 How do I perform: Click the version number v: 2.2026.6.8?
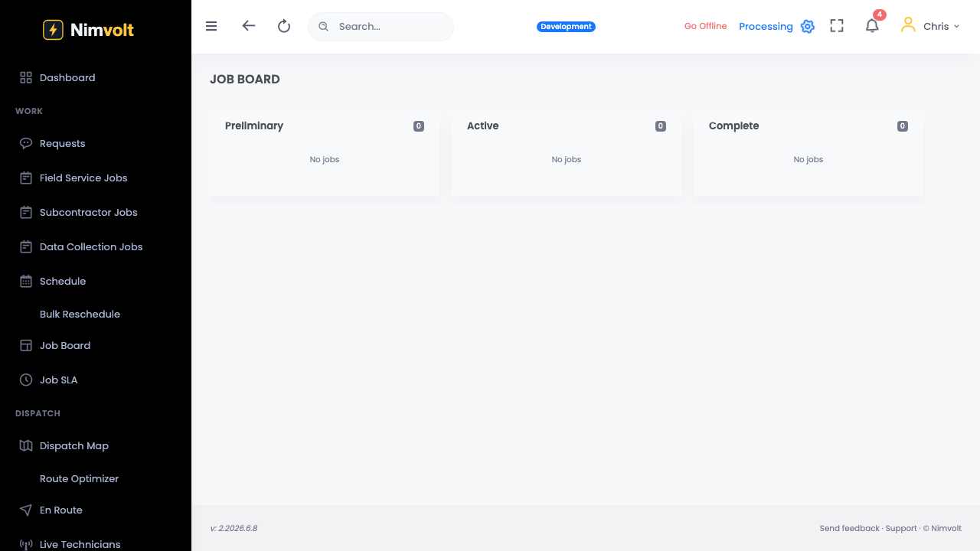pos(234,528)
